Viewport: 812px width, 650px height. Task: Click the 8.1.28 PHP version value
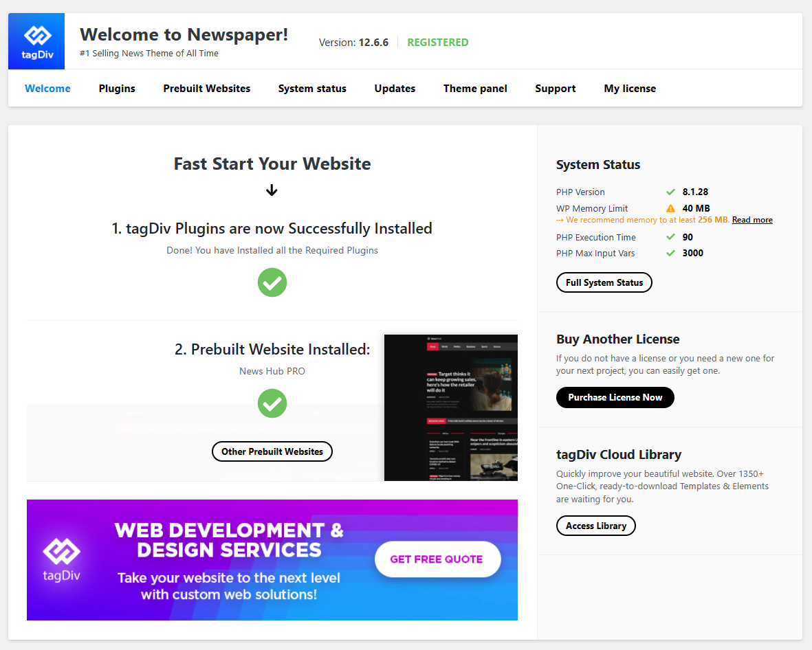point(695,192)
